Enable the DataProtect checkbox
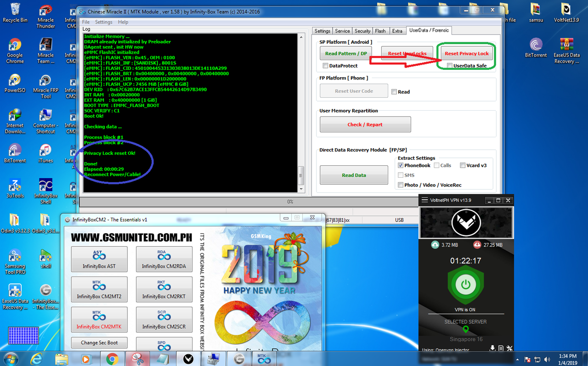The image size is (588, 366). coord(326,66)
